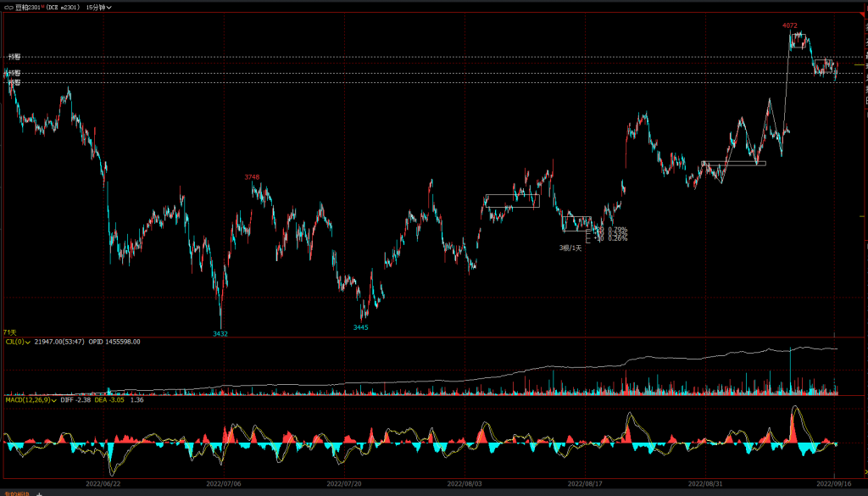Switch to the 我的板块 tab

15,493
